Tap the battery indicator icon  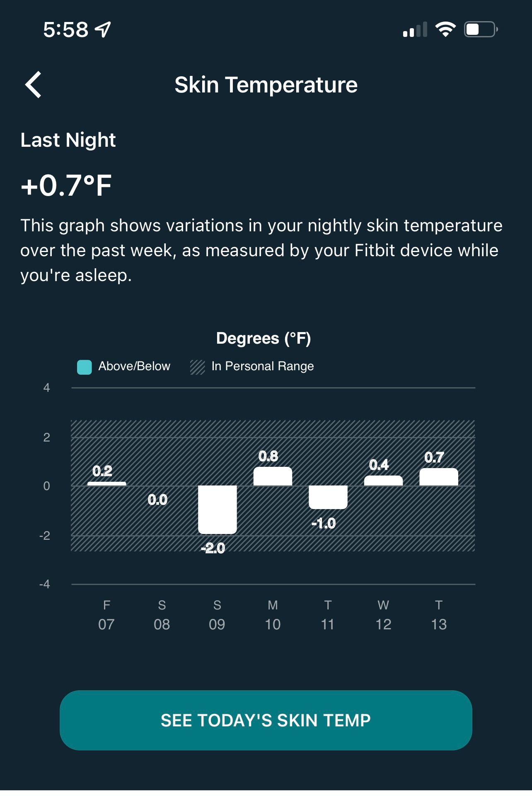tap(481, 29)
